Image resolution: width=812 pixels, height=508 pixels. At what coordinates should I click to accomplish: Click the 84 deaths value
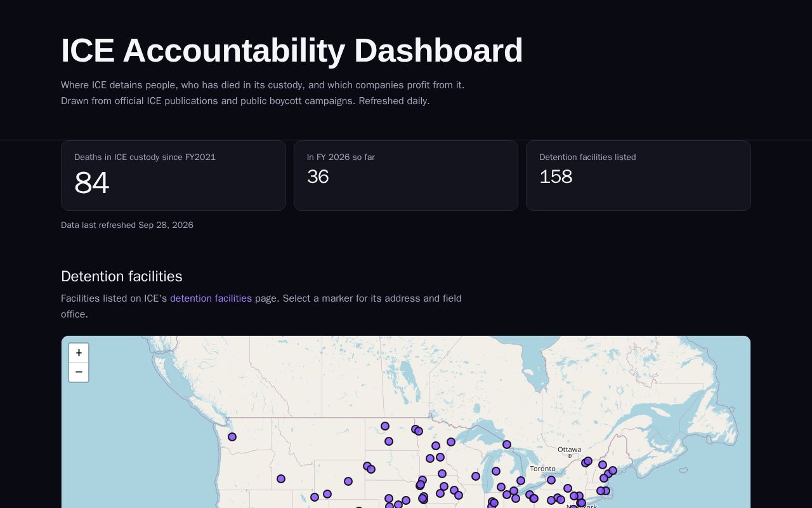[91, 184]
